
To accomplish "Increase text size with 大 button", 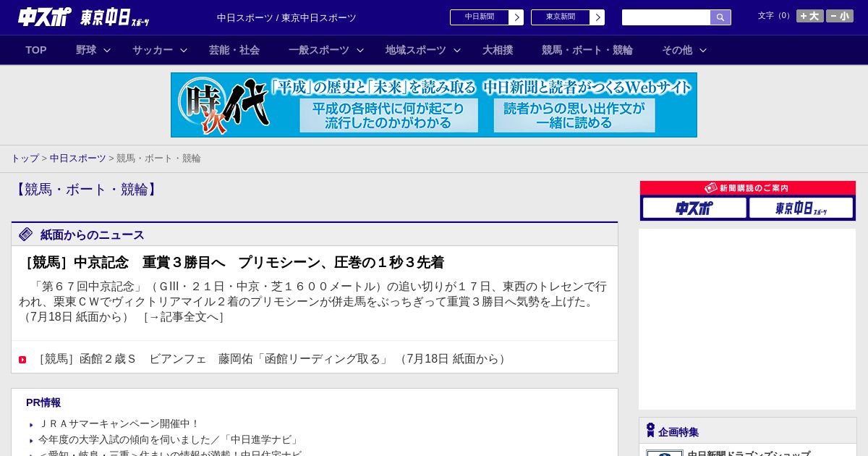I will tap(810, 16).
